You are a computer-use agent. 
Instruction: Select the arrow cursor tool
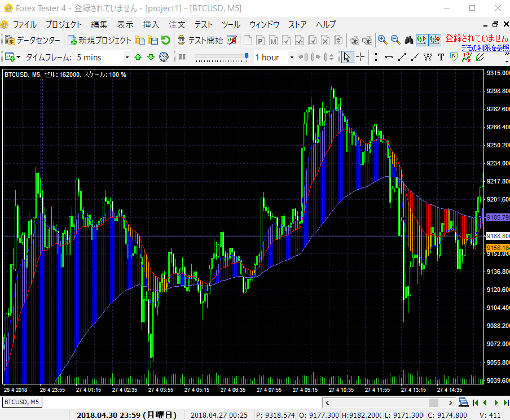(x=347, y=58)
